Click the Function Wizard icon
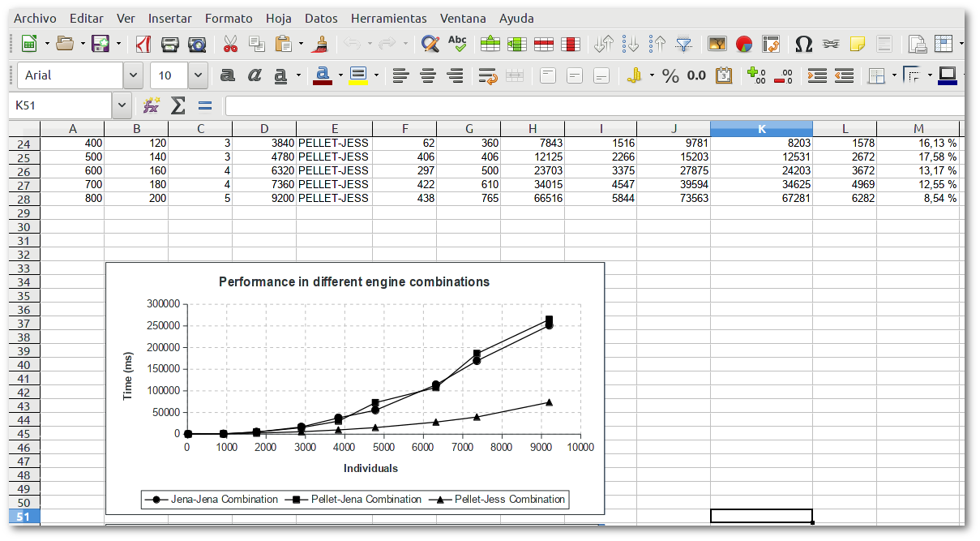 point(151,105)
